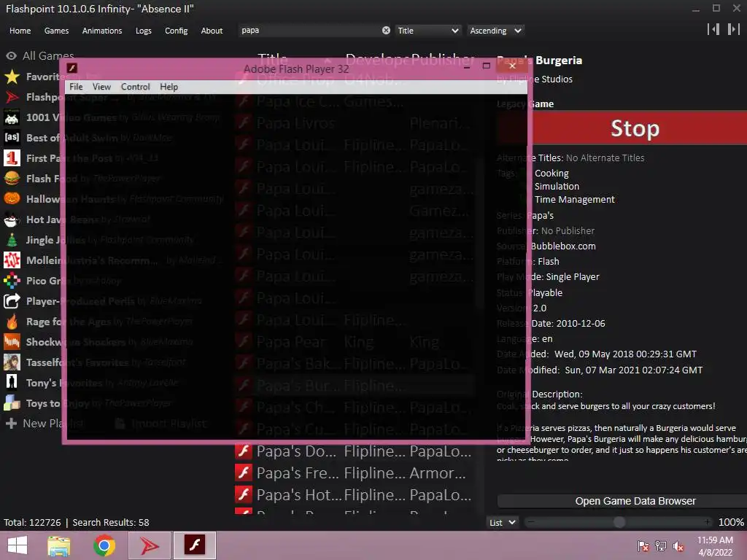This screenshot has width=747, height=560.
Task: Click the New Playlist plus icon
Action: click(11, 424)
